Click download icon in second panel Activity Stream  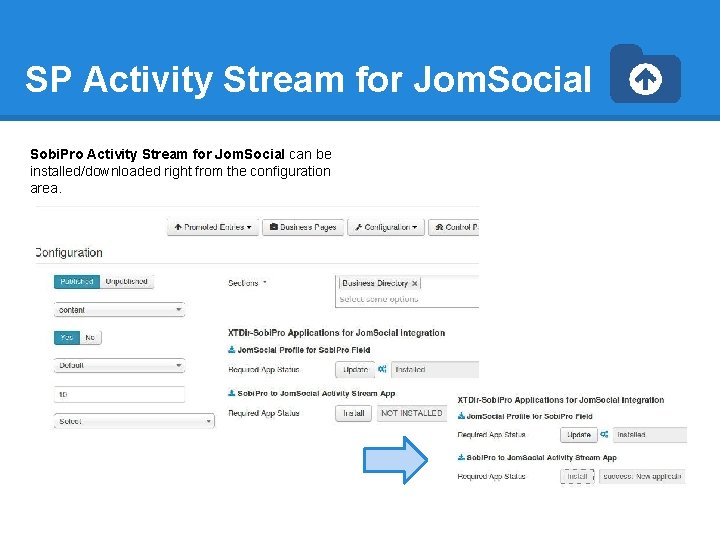461,457
